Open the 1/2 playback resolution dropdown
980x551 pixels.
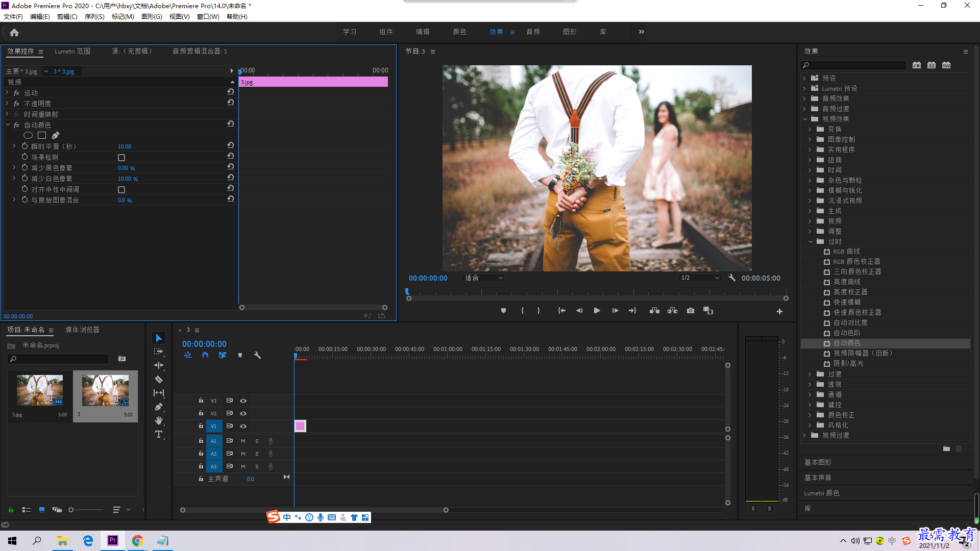pos(700,278)
